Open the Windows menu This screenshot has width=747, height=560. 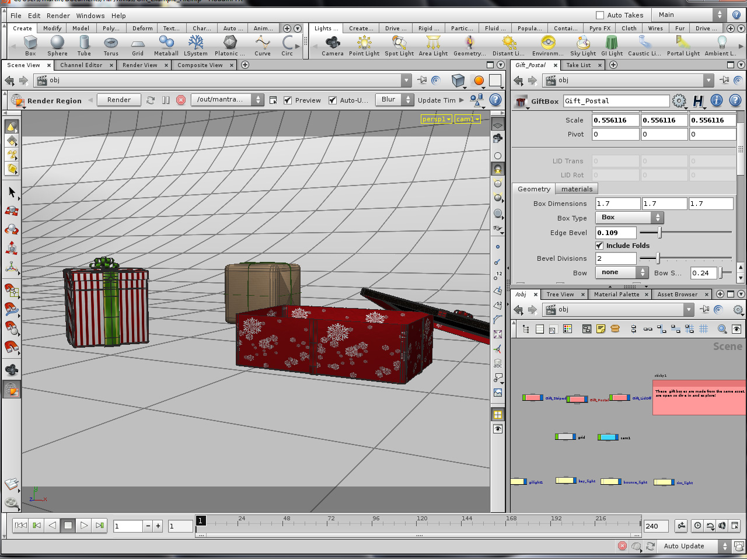click(90, 16)
